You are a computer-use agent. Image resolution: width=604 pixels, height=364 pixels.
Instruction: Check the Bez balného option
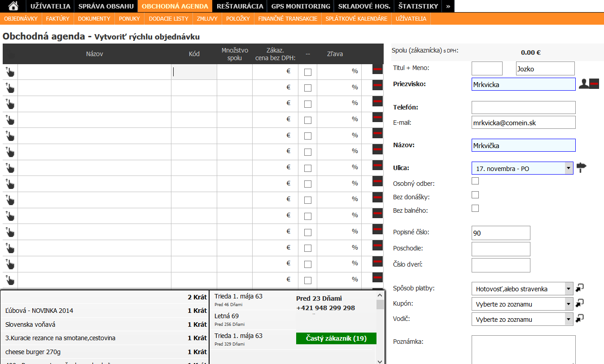point(475,208)
